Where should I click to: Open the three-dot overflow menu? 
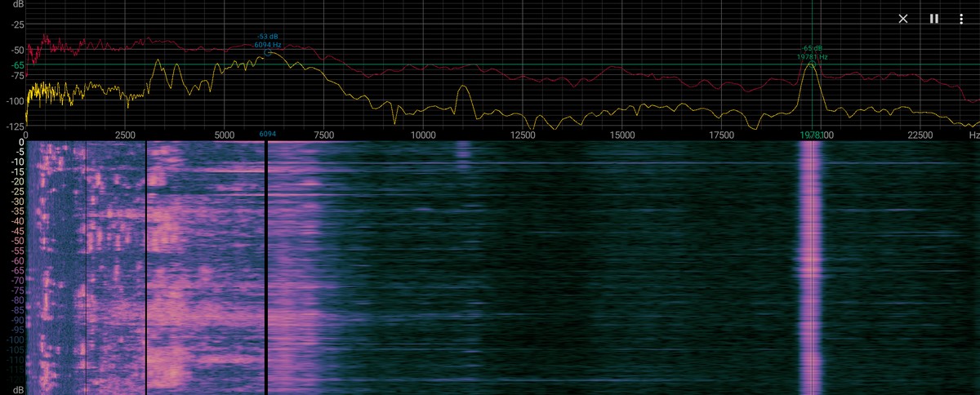click(x=962, y=19)
